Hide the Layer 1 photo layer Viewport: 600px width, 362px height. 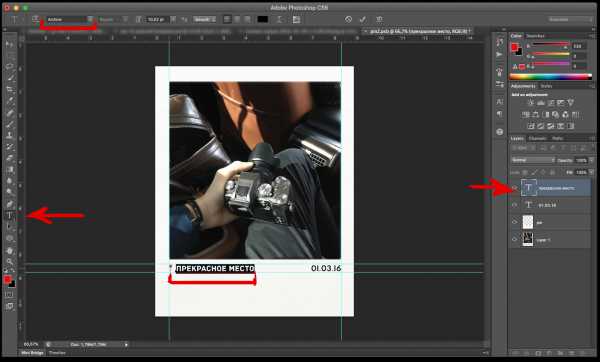[515, 240]
